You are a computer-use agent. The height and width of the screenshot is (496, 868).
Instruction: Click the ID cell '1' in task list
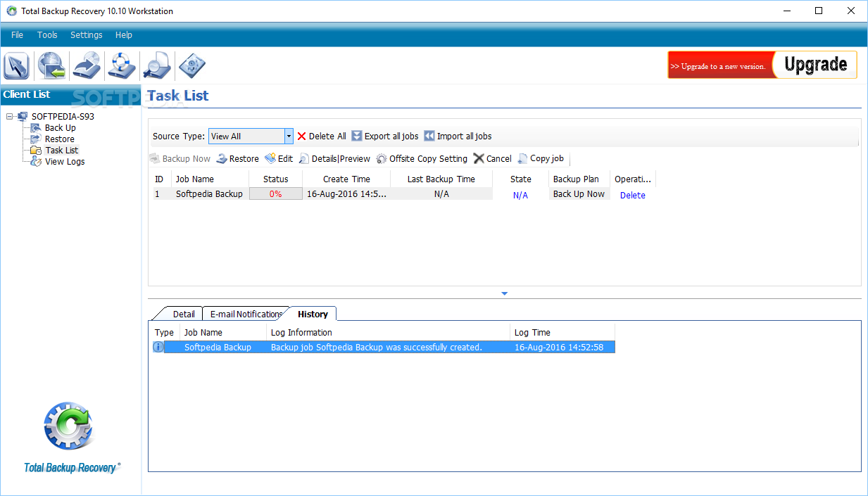click(158, 194)
